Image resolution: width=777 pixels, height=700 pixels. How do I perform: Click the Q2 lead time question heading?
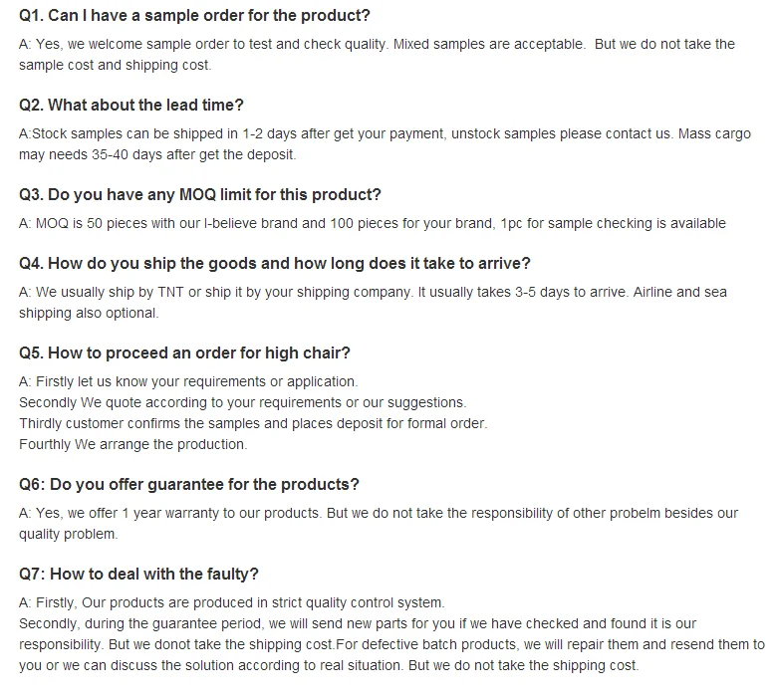(130, 105)
